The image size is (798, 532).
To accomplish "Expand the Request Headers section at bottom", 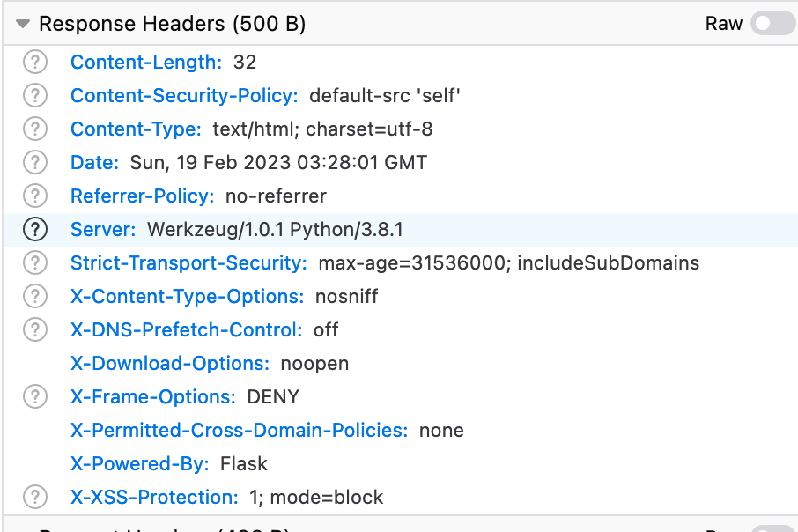I will (x=22, y=528).
